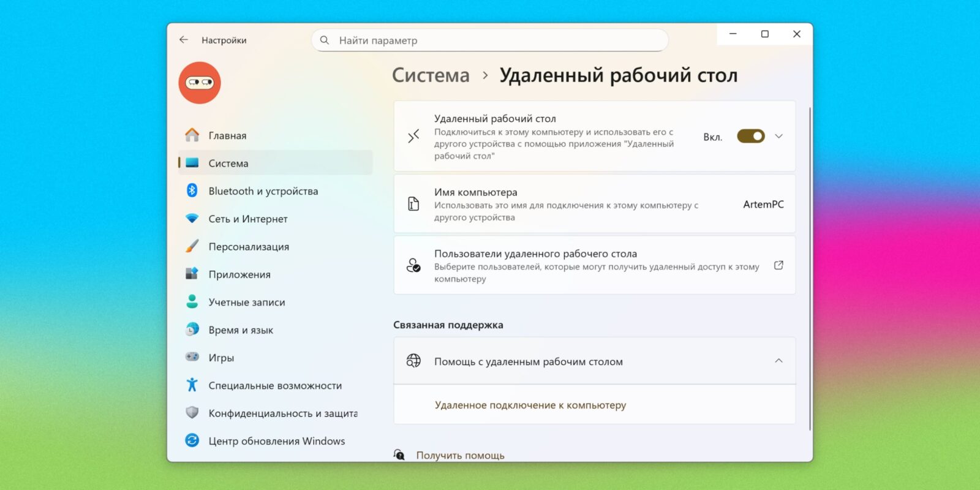Image resolution: width=980 pixels, height=490 pixels.
Task: Focus the 'Найти параметр' search field
Action: tap(489, 40)
